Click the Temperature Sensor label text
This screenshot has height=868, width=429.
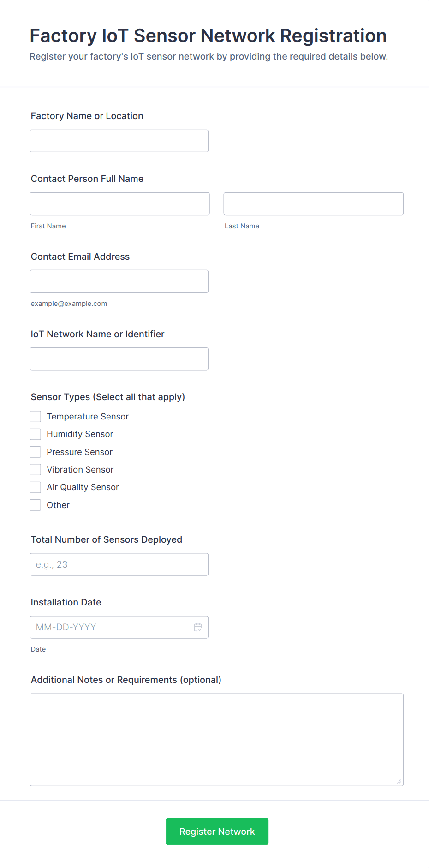[x=88, y=417]
